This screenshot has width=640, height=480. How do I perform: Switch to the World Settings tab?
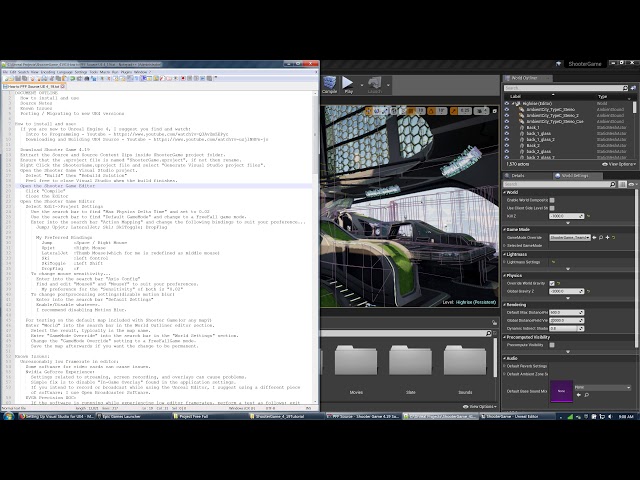(574, 176)
